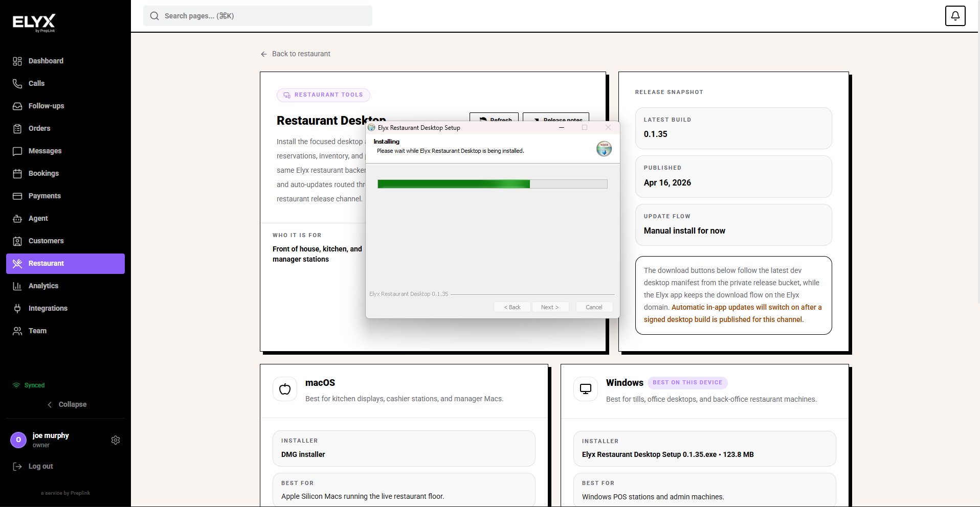980x507 pixels.
Task: Focus the Search pages field
Action: click(258, 16)
